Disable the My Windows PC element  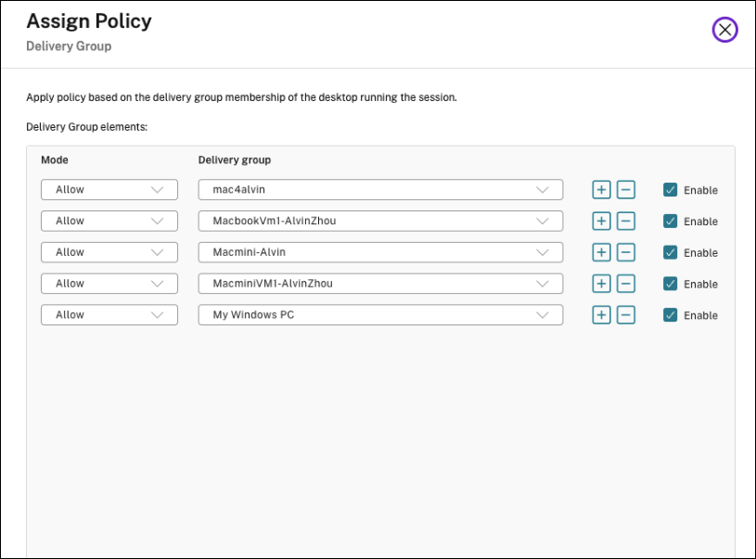coord(671,315)
